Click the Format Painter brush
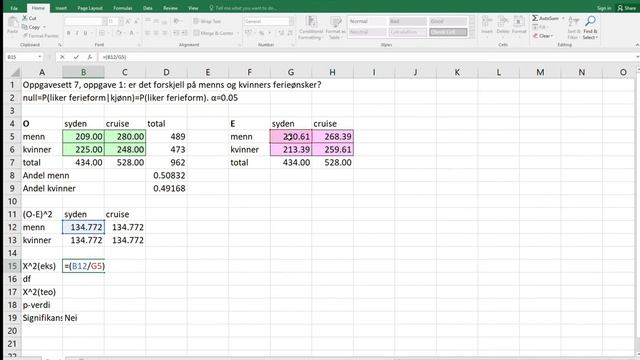This screenshot has height=360, width=640. pyautogui.click(x=25, y=36)
